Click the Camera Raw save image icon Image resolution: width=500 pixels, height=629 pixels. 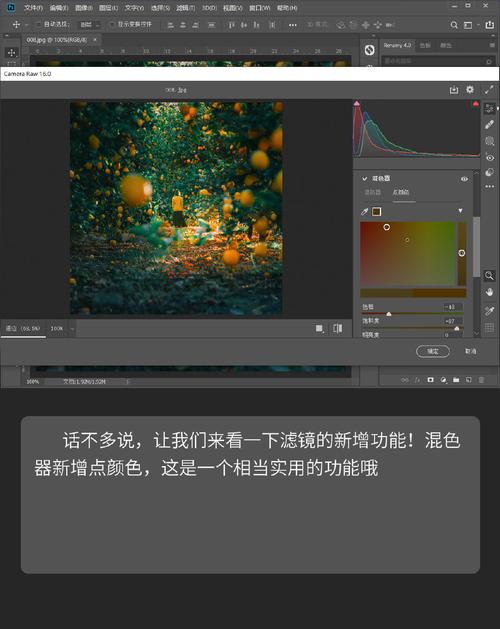click(453, 90)
